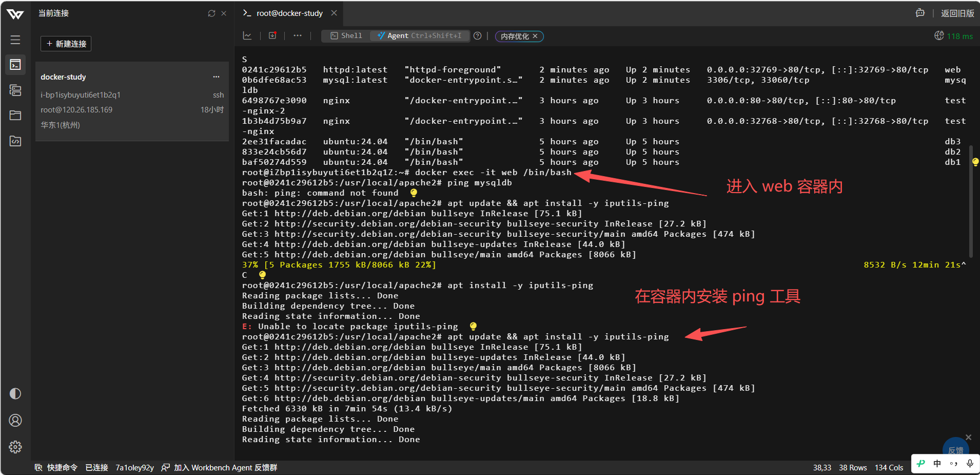
Task: Click lightbulb hint beside db1 row
Action: coord(975,162)
